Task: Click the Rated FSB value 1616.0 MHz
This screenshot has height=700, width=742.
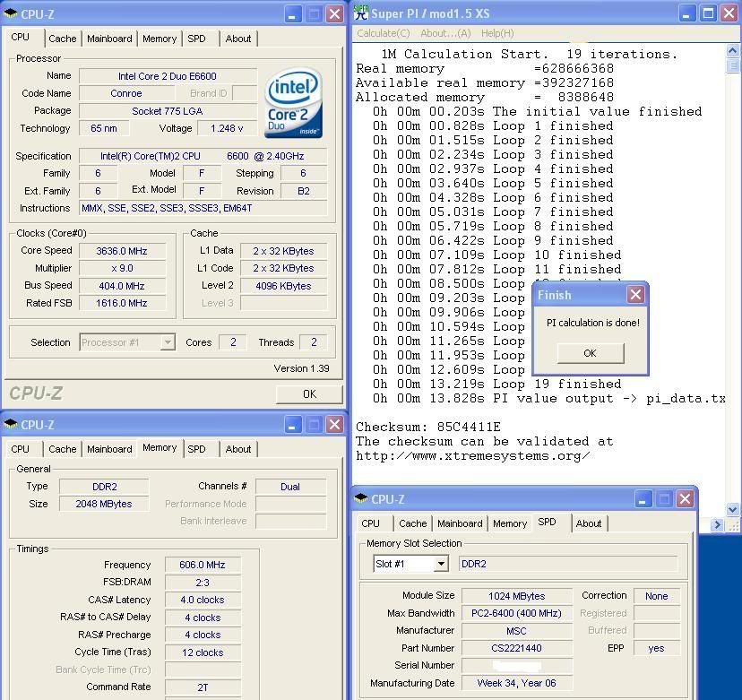Action: coord(122,303)
